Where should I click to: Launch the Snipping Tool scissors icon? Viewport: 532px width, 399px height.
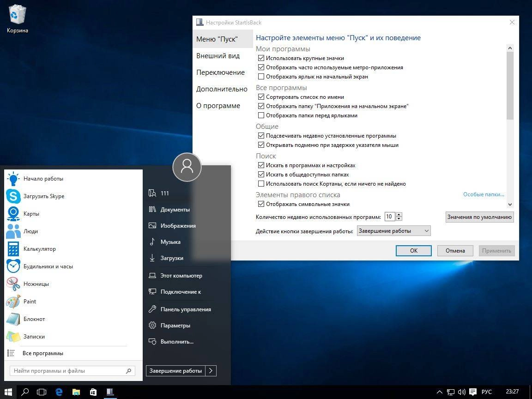(13, 284)
